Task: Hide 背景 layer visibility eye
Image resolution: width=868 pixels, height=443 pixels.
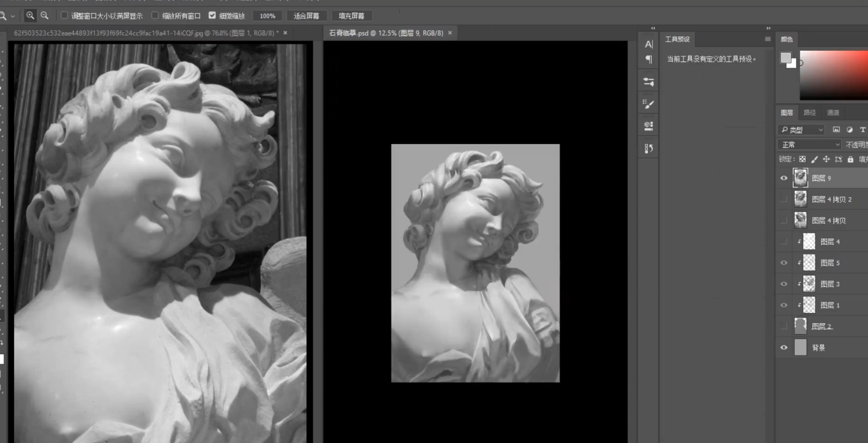Action: tap(784, 347)
